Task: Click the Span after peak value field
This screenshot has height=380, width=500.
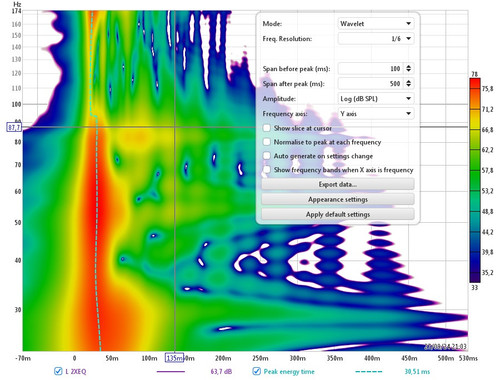Action: pos(371,84)
